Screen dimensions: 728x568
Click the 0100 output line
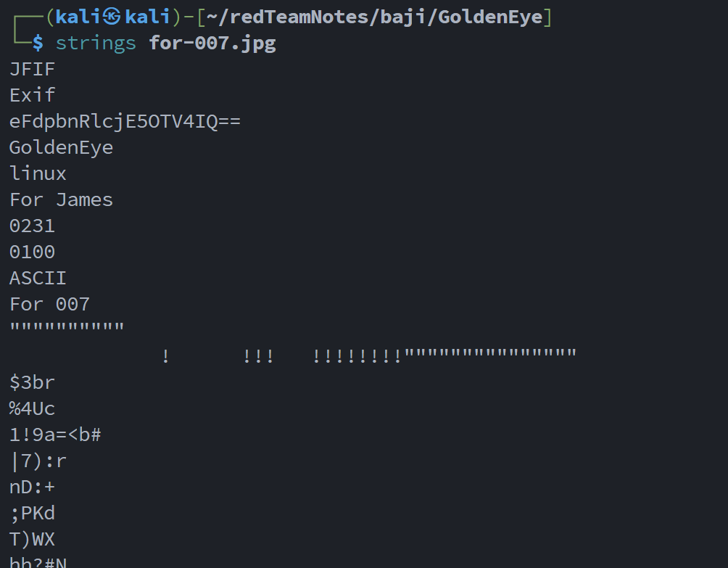tap(32, 252)
